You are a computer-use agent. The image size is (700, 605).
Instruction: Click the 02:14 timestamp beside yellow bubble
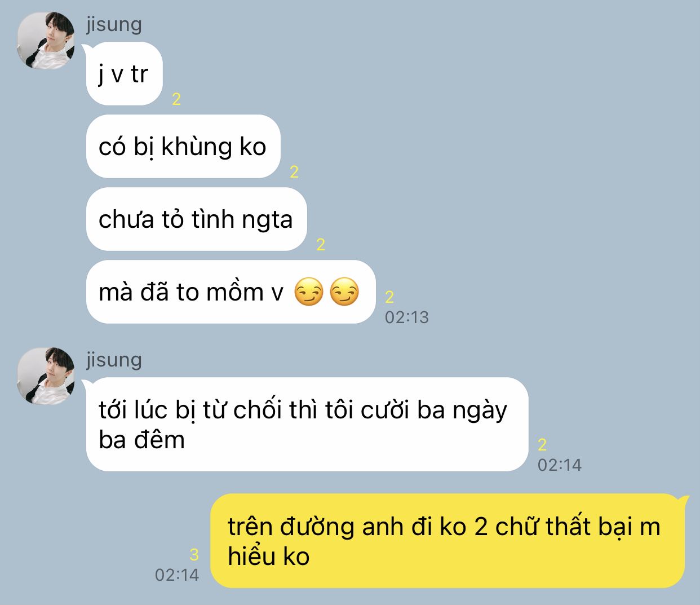click(x=177, y=575)
